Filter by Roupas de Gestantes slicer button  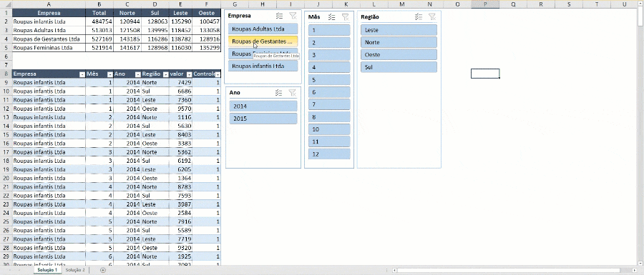263,41
